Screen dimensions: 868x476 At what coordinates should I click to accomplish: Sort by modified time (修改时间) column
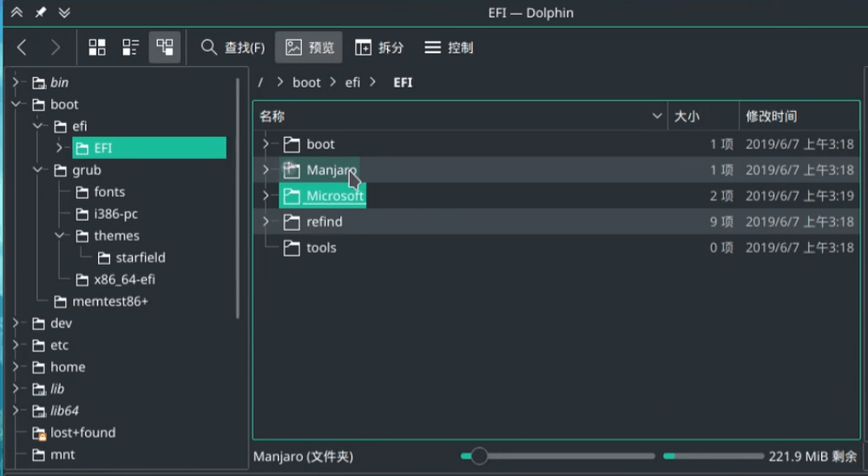[771, 116]
